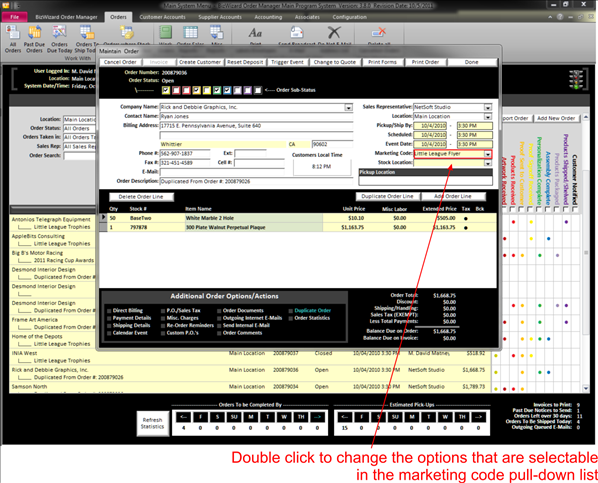Click the forward arrow in Orders To be Completed By
The width and height of the screenshot is (598, 483).
318,417
